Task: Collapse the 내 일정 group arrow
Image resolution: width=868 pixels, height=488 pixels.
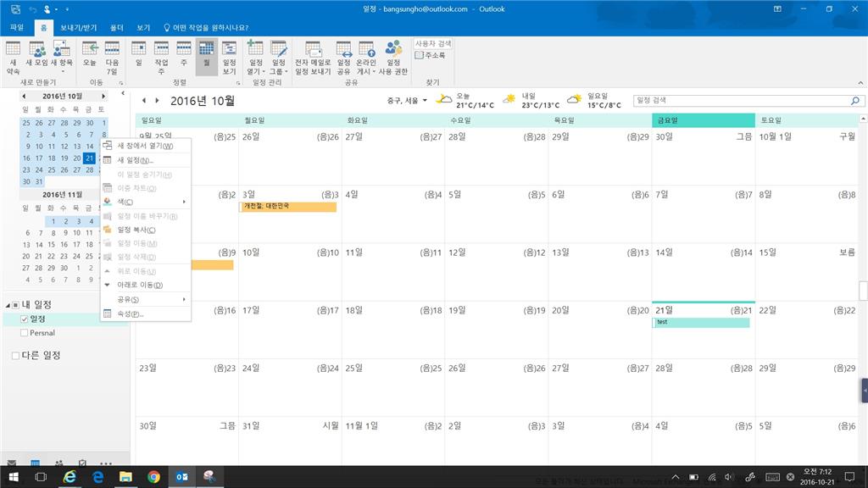Action: pos(8,305)
